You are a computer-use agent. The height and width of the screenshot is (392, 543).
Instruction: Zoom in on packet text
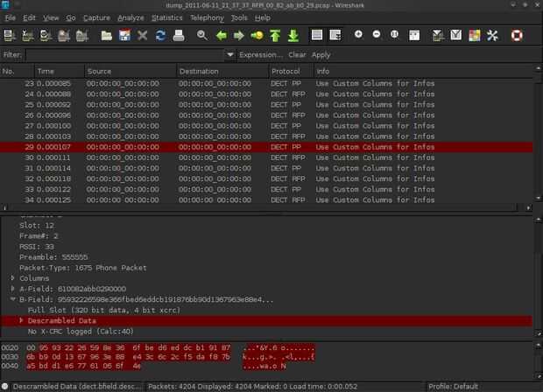tap(358, 34)
